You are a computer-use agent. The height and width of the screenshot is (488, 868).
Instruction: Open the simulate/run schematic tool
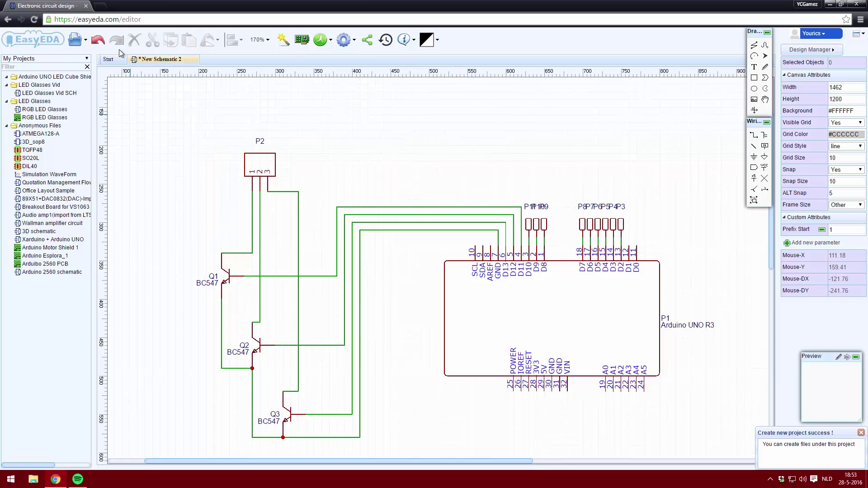tap(321, 39)
